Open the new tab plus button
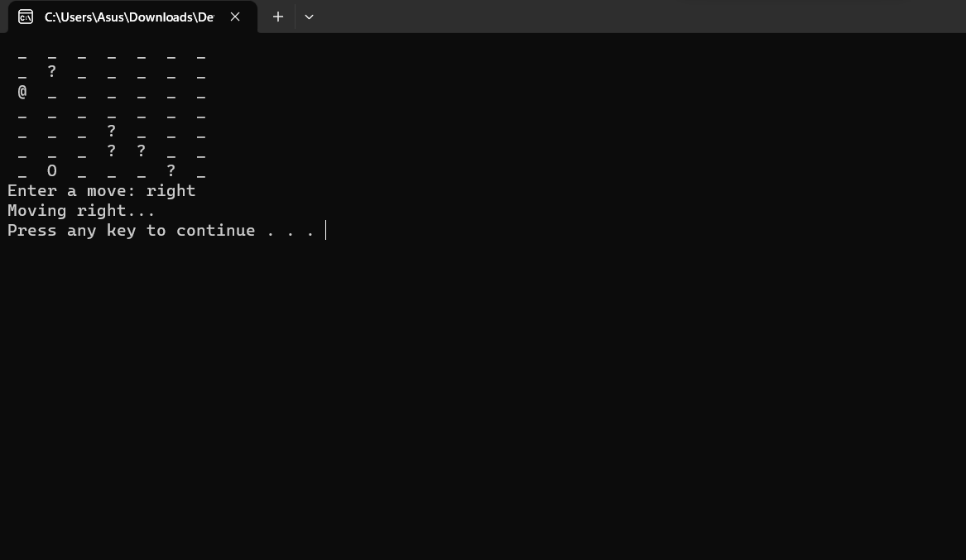The width and height of the screenshot is (966, 560). click(x=278, y=17)
